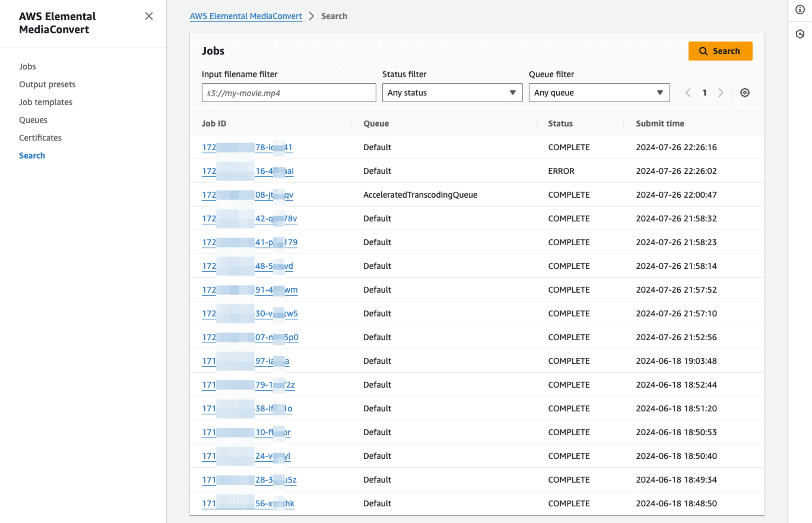
Task: Go to next page of jobs
Action: [x=721, y=93]
